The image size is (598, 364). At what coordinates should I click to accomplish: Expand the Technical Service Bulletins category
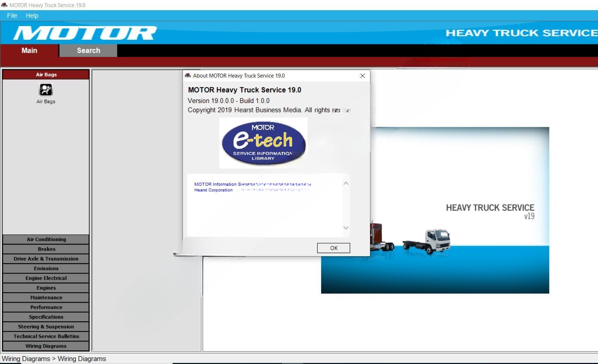(46, 336)
